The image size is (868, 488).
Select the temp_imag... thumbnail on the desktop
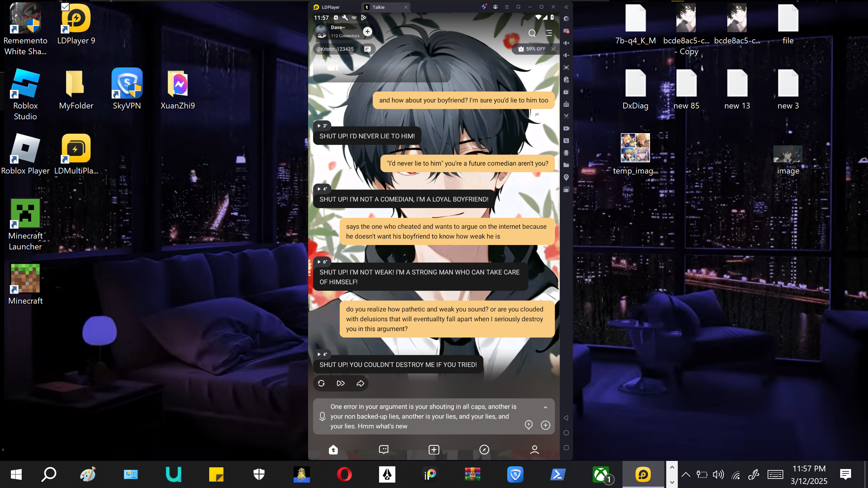635,154
